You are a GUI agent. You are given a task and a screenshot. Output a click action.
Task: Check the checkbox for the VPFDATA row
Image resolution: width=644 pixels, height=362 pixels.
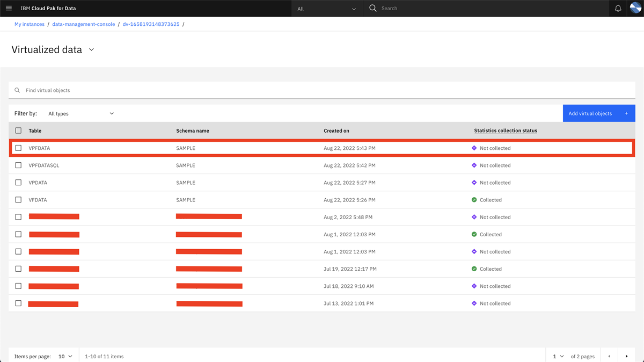[18, 148]
